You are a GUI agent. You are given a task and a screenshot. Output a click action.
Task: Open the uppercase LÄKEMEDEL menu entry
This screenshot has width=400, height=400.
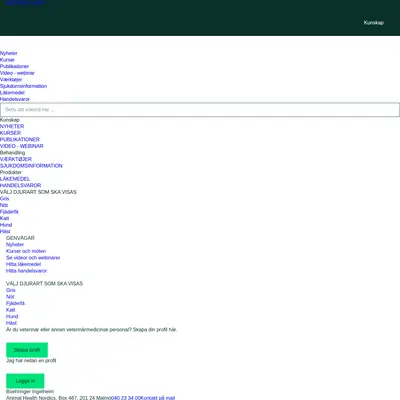[x=15, y=179]
